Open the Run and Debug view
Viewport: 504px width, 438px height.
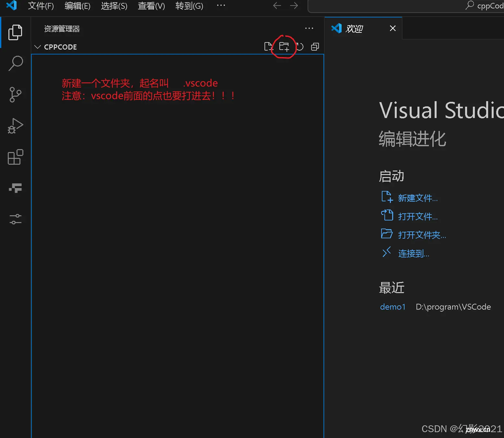coord(15,126)
